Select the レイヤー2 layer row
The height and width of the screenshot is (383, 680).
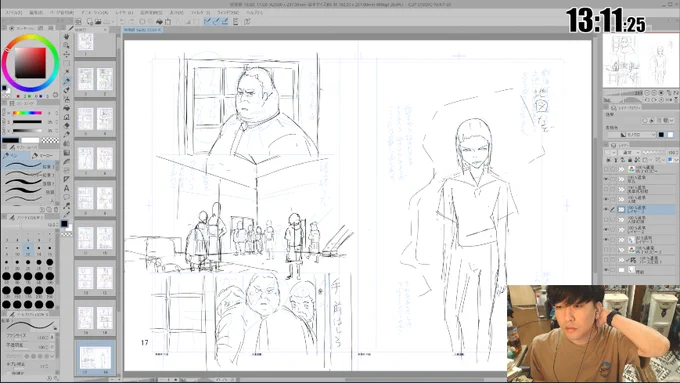[641, 229]
